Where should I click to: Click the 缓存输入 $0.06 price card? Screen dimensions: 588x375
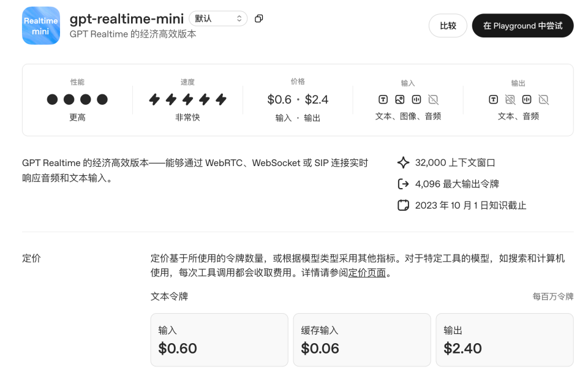point(362,340)
